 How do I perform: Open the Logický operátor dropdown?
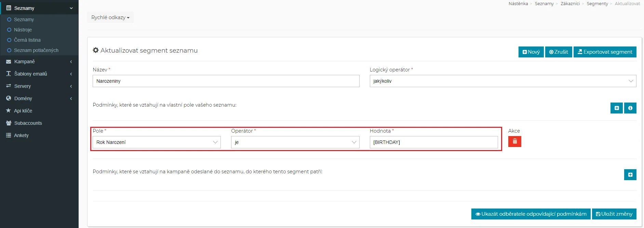pos(502,81)
